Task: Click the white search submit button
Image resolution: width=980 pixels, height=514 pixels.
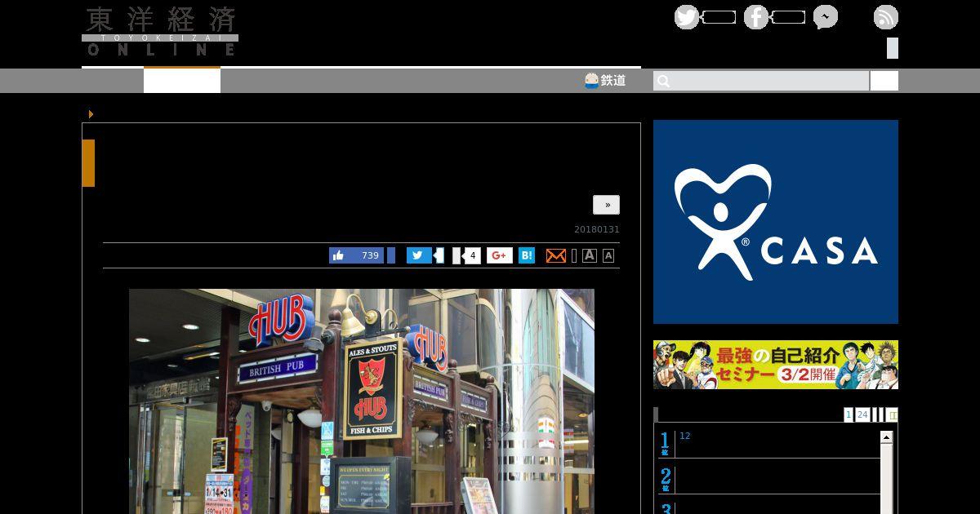Action: pyautogui.click(x=884, y=81)
